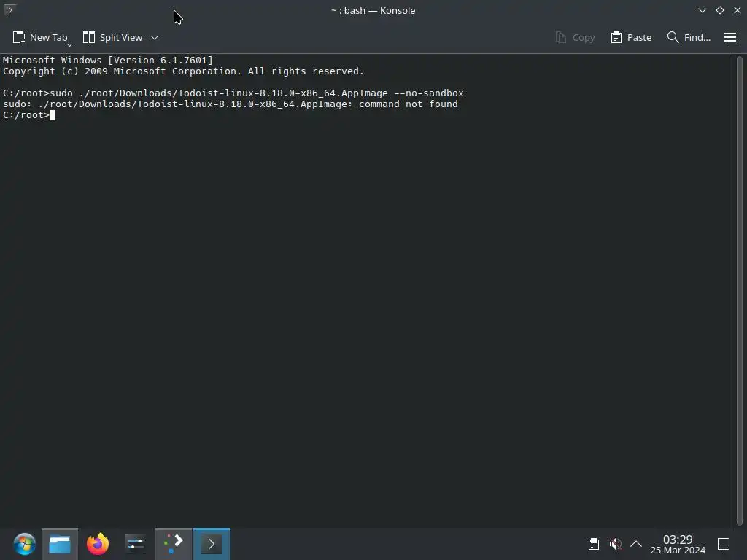Viewport: 747px width, 560px height.
Task: Click the Paste toolbar button
Action: pyautogui.click(x=631, y=38)
